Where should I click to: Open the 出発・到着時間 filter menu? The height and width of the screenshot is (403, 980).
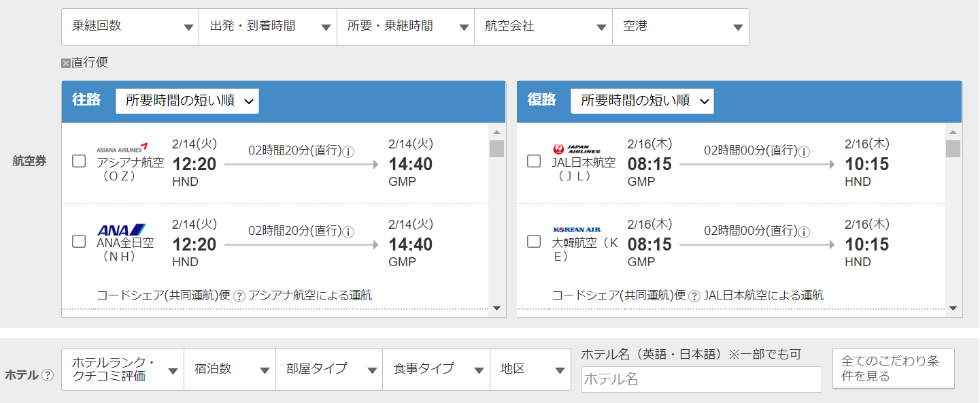[x=267, y=27]
